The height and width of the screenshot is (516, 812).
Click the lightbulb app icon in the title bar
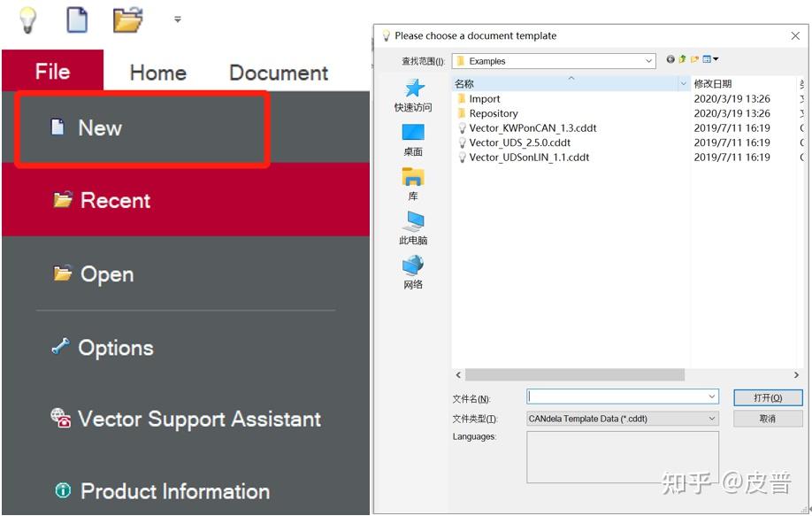pyautogui.click(x=27, y=20)
